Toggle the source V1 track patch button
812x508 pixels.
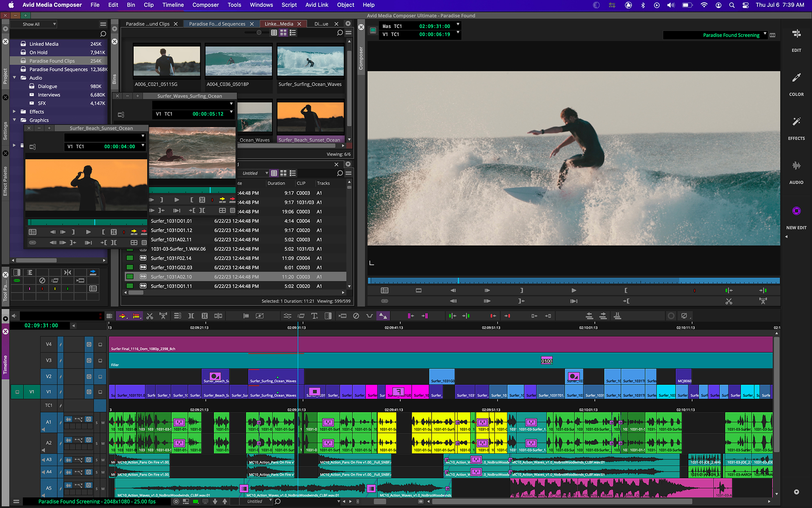click(x=31, y=392)
